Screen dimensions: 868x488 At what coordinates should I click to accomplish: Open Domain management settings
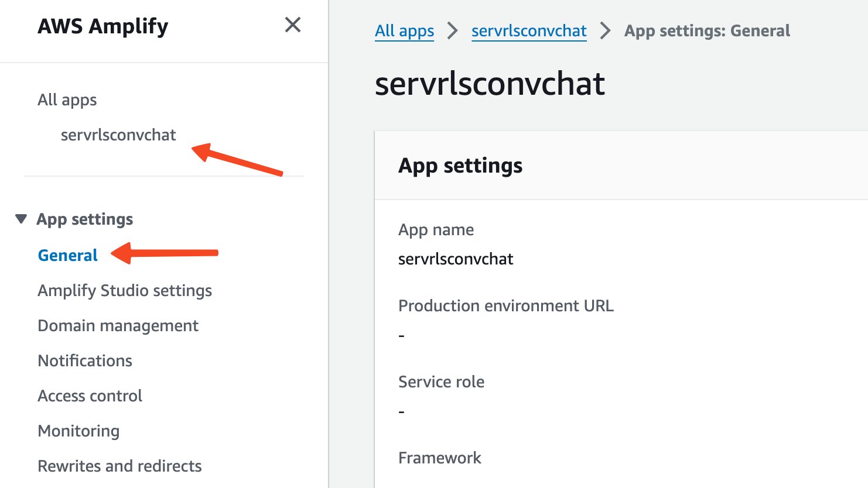click(118, 326)
